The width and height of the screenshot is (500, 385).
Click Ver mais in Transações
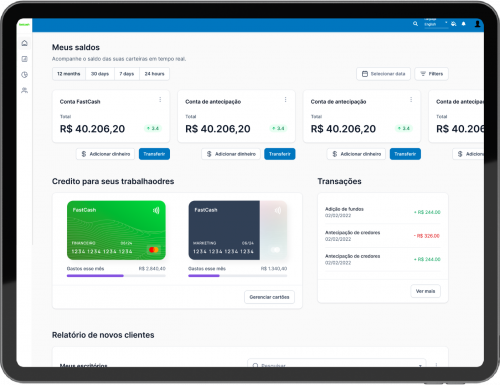[x=425, y=291]
